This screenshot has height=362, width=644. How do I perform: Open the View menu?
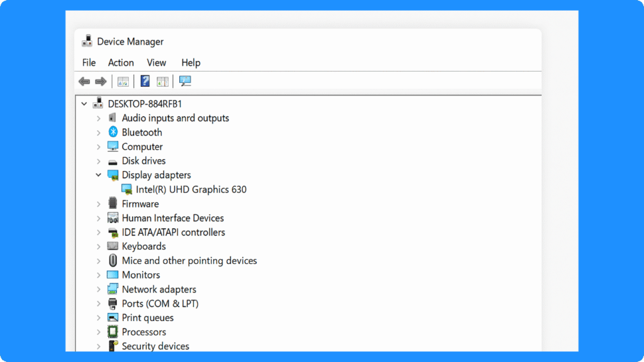(156, 62)
